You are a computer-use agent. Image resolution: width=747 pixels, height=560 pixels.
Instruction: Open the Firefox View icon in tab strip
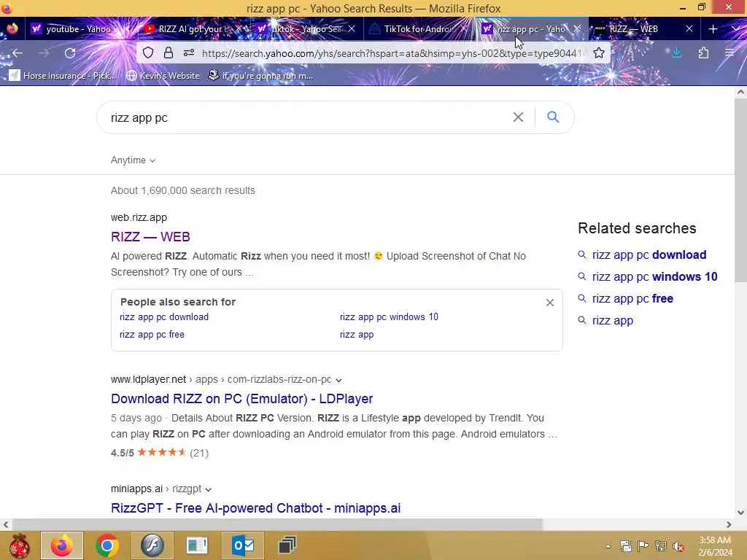click(x=12, y=28)
